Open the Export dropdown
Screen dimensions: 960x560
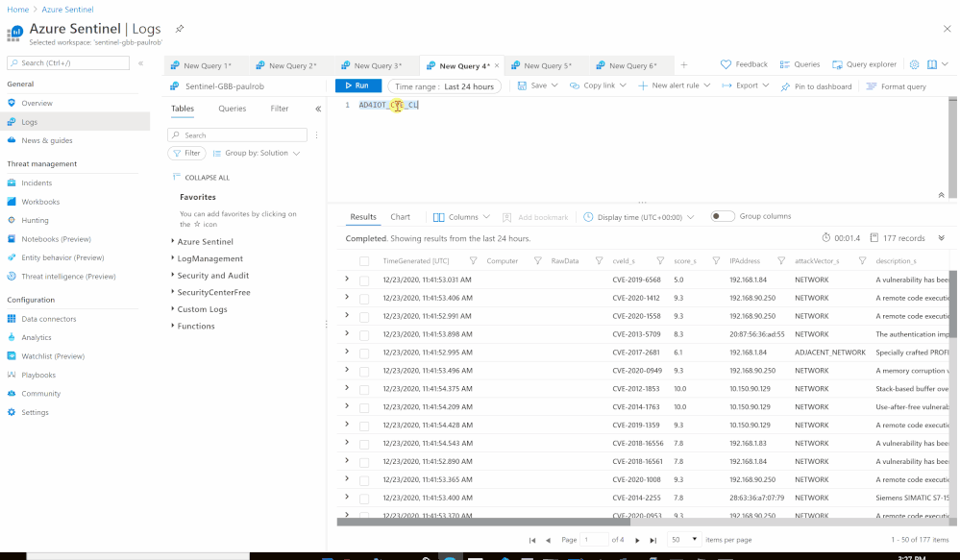(x=745, y=85)
